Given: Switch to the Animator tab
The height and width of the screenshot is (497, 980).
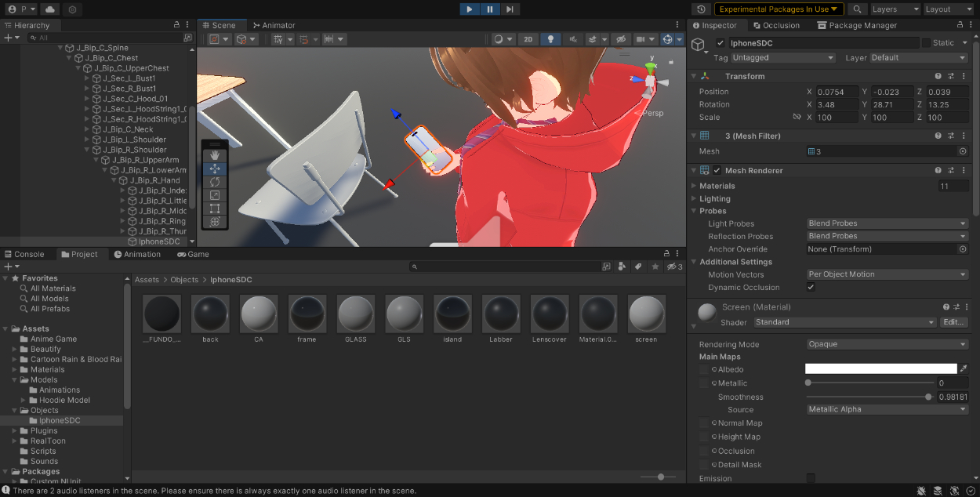Looking at the screenshot, I should coord(274,25).
